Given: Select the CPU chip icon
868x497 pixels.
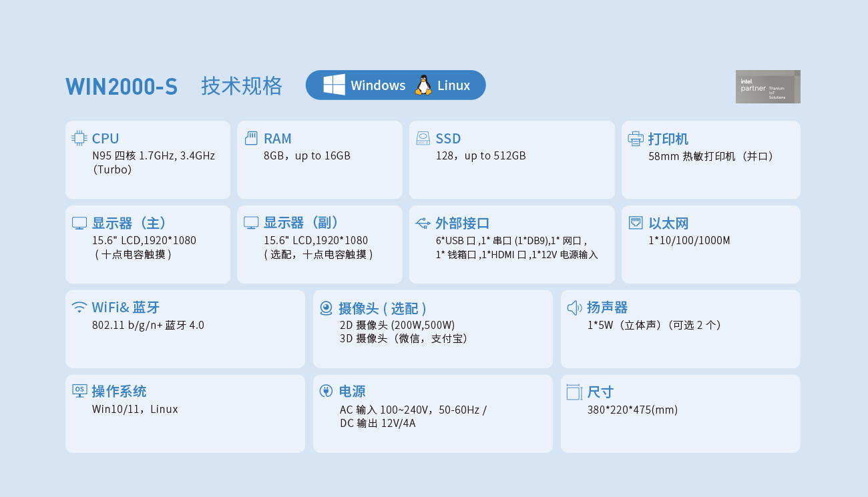Looking at the screenshot, I should pos(78,138).
